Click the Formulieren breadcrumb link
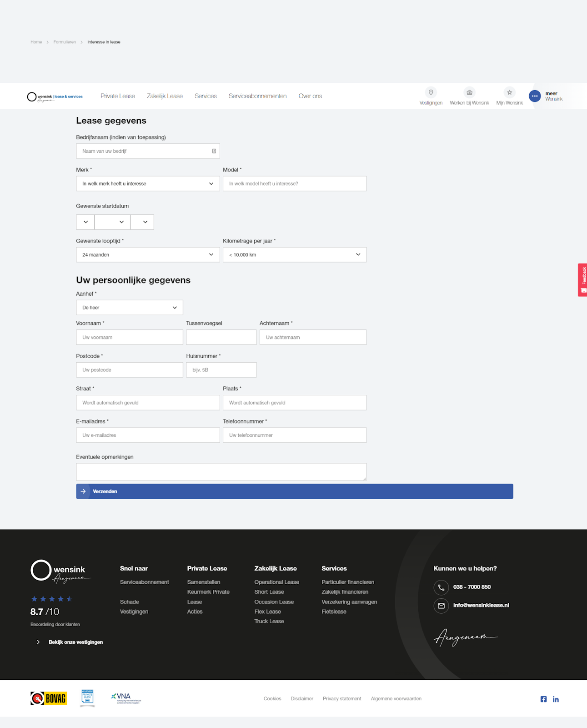 65,42
